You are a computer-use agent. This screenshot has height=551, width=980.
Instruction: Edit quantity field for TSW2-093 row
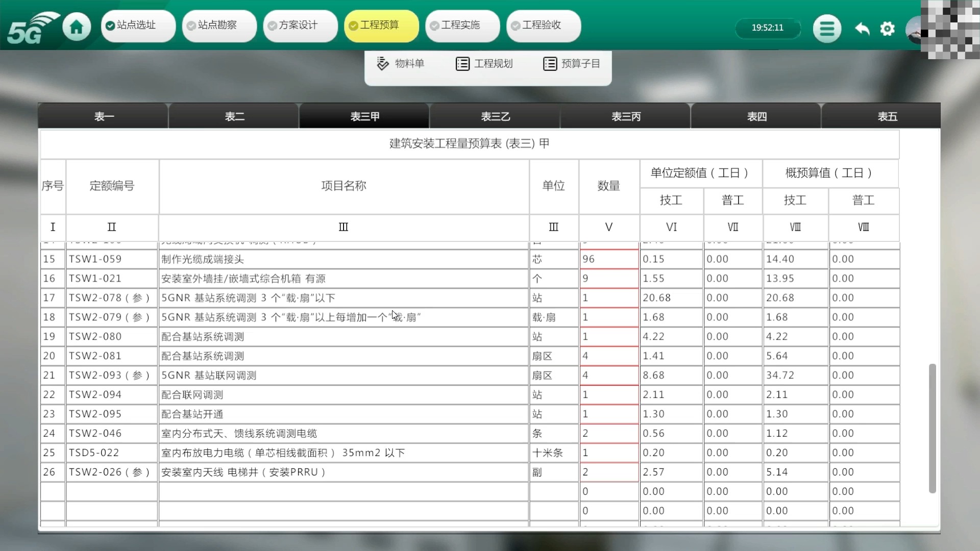coord(609,375)
